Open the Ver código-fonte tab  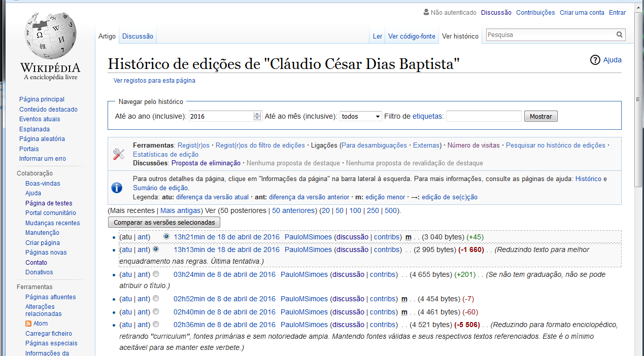point(411,36)
